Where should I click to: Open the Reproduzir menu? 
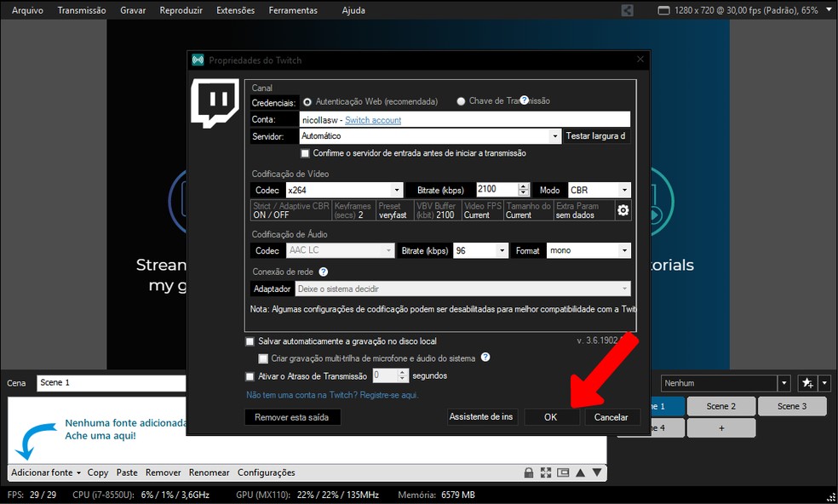point(181,10)
